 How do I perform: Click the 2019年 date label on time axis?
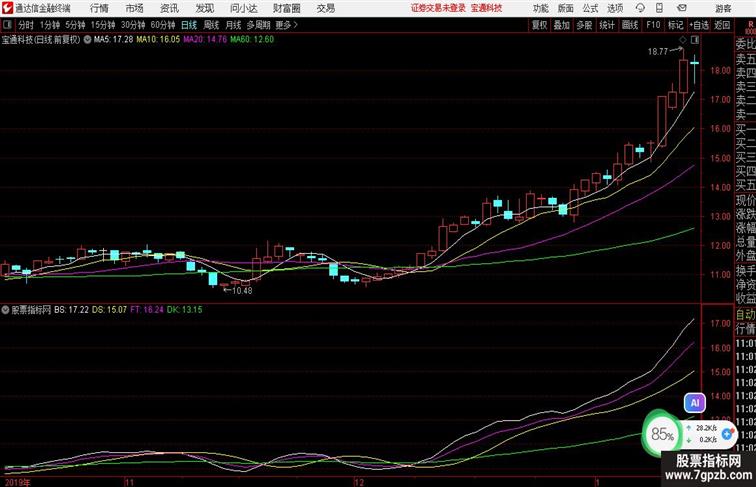[x=17, y=482]
